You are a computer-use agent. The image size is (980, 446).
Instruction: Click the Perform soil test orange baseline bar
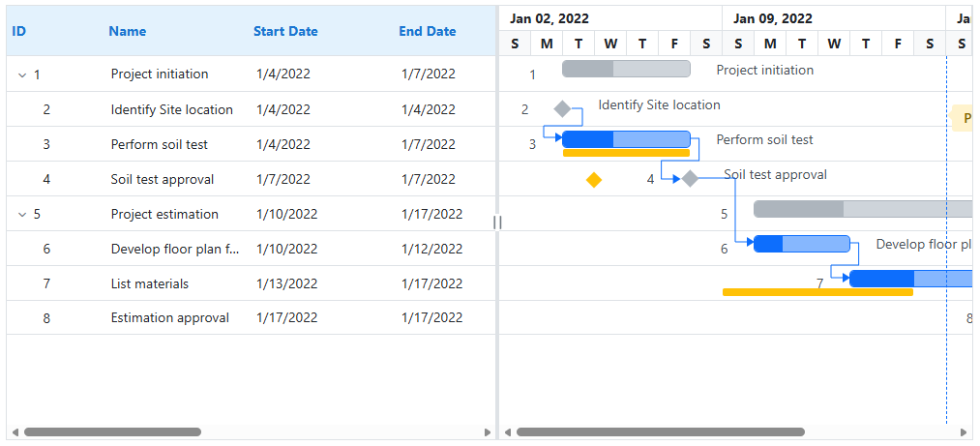[x=626, y=153]
